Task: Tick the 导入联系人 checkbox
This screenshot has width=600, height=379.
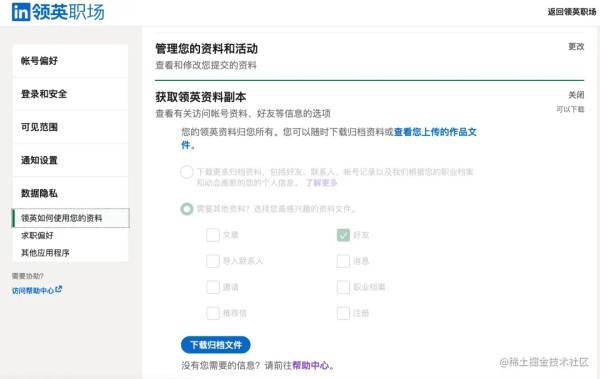Action: coord(213,261)
